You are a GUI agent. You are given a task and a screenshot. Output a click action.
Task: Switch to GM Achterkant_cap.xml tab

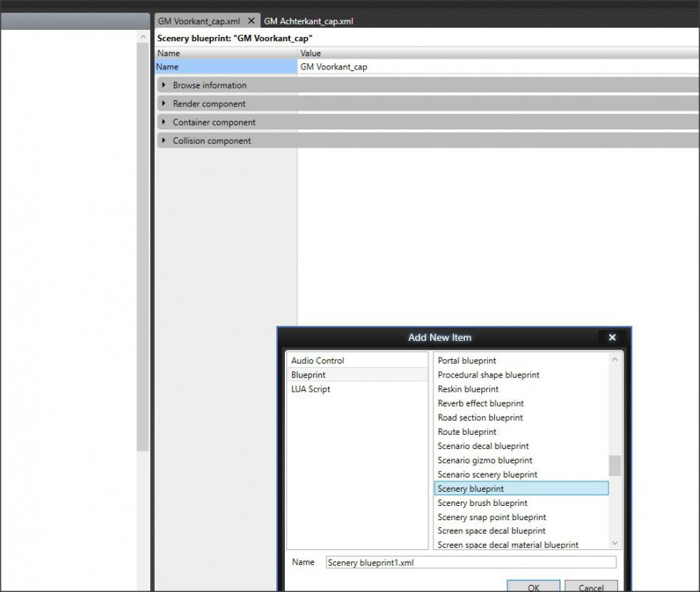[x=309, y=21]
